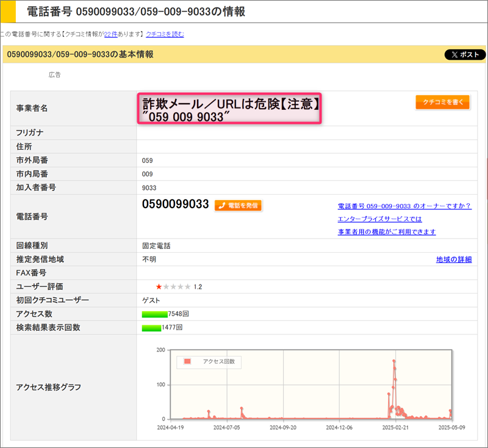Click the 2025-05-09 axis date label

click(452, 428)
